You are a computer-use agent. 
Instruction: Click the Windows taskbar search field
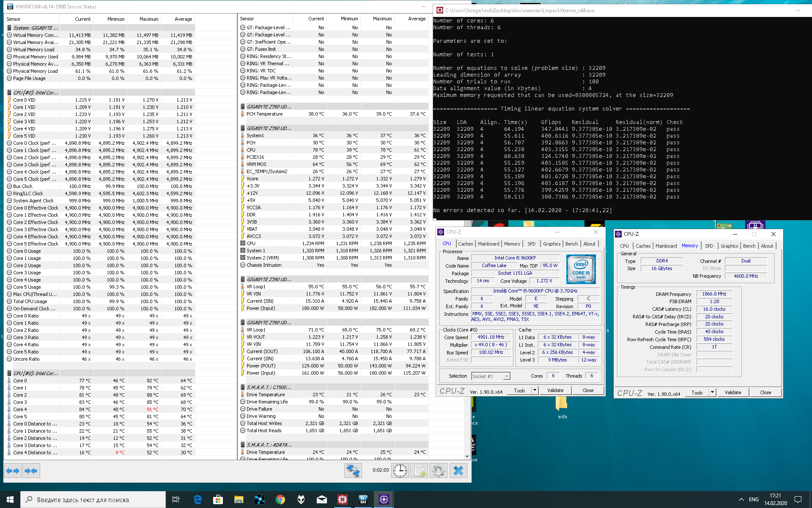coord(93,500)
